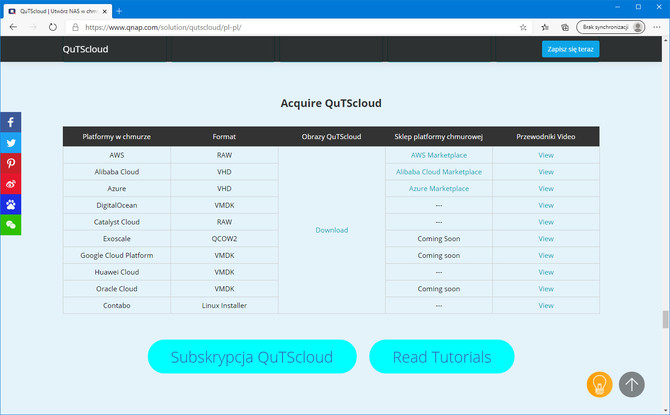View site security lock info

tap(76, 27)
